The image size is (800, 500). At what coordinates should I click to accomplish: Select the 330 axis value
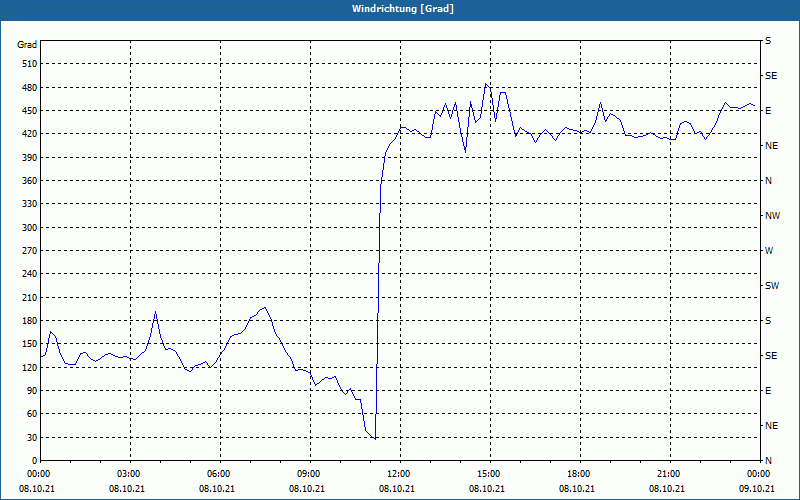pyautogui.click(x=30, y=204)
